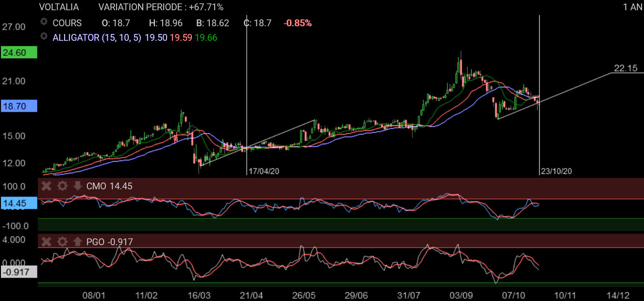Select the 22.15 trend line label
Image resolution: width=644 pixels, height=301 pixels.
[625, 68]
